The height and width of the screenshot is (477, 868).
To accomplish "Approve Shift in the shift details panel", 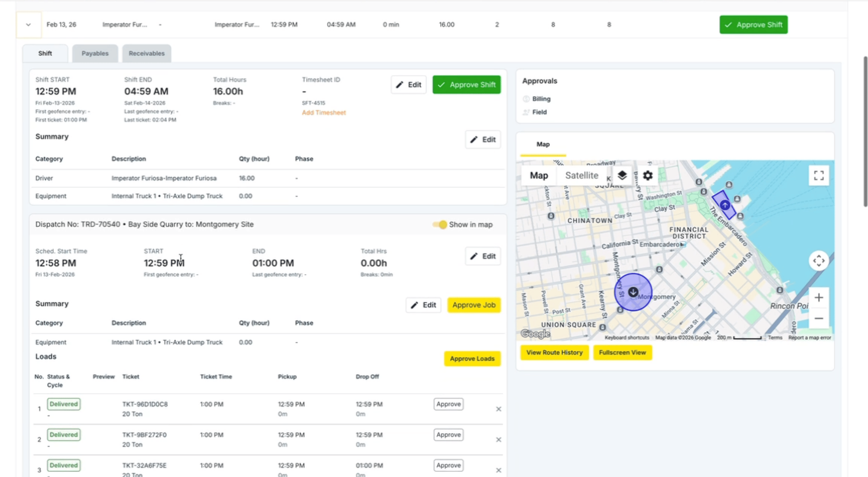I will (x=466, y=85).
